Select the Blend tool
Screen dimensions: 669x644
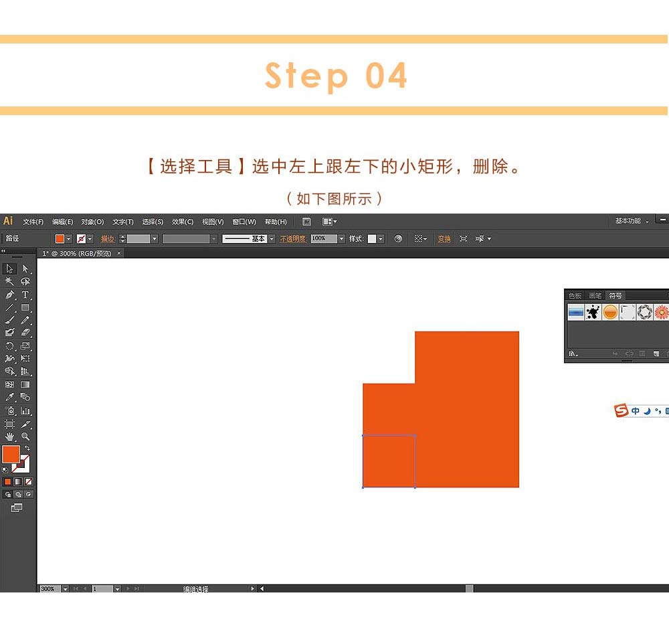(x=25, y=397)
